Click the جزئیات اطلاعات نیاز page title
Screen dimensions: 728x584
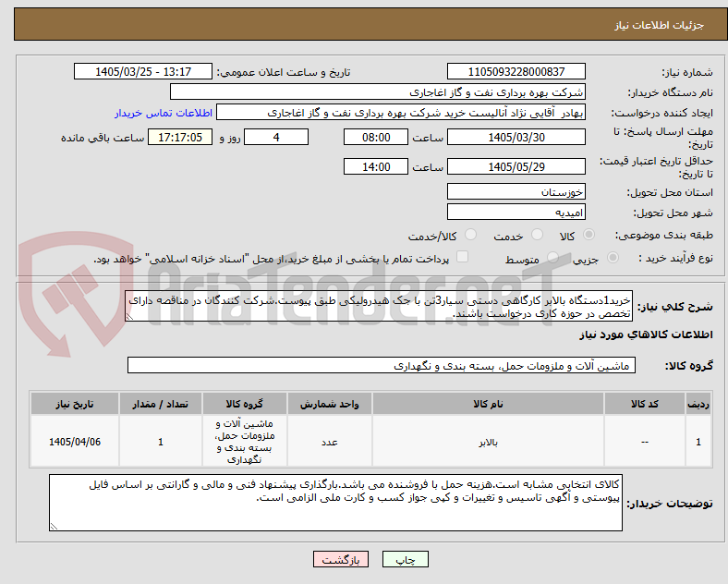point(660,25)
